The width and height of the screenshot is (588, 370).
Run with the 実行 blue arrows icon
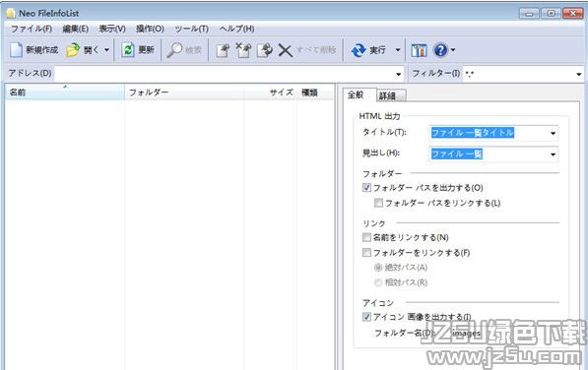359,50
